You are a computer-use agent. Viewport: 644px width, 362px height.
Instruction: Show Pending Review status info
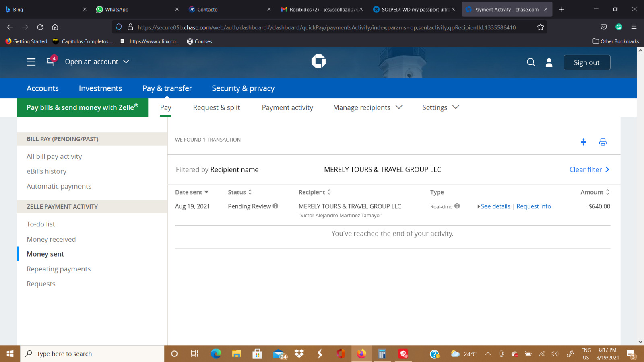(x=275, y=206)
